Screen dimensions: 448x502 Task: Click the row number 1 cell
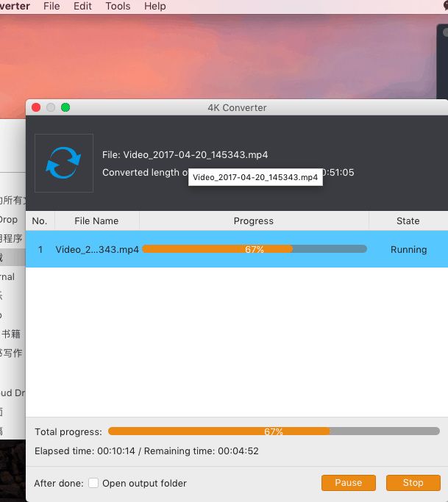pos(40,249)
